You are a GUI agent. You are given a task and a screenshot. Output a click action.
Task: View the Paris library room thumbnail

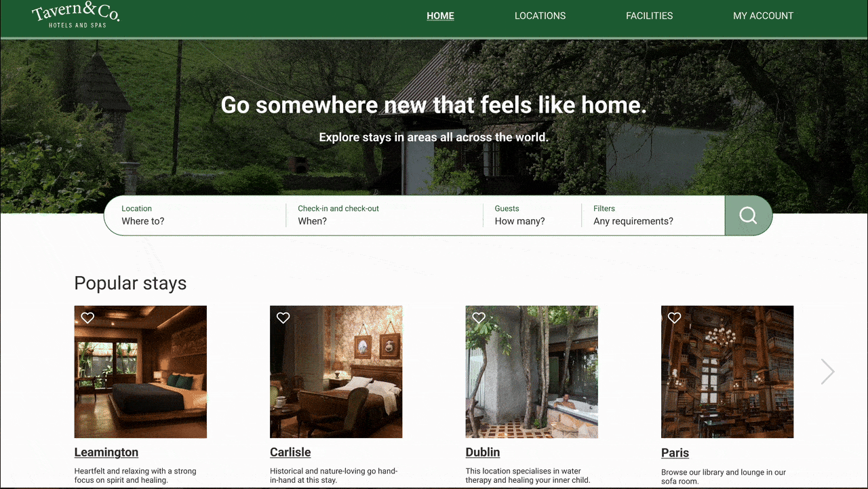[x=727, y=372]
